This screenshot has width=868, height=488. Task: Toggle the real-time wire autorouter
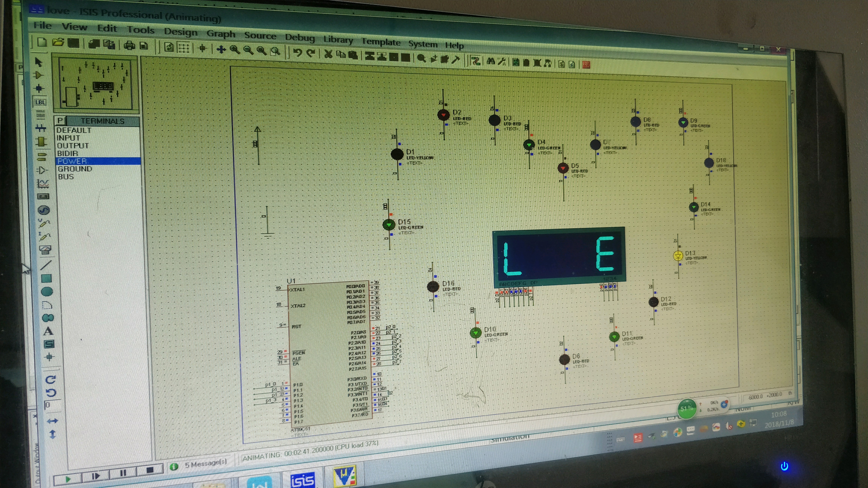[x=475, y=61]
